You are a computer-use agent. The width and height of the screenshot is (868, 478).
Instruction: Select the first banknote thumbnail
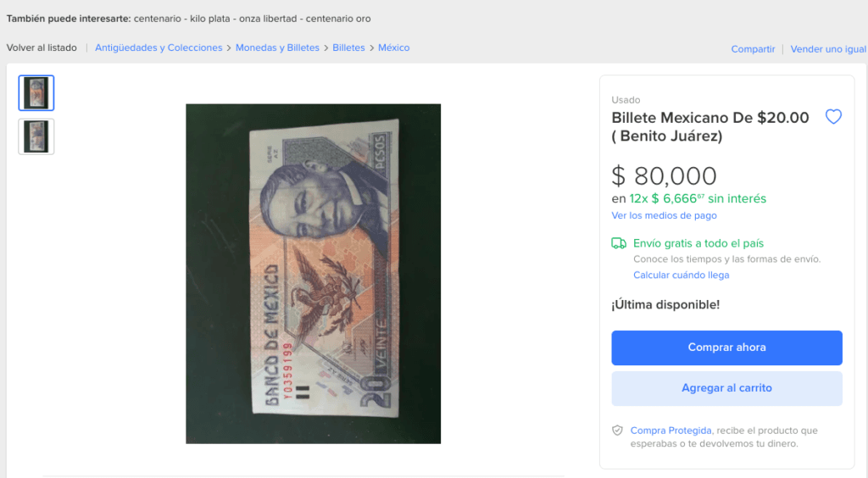pyautogui.click(x=36, y=93)
